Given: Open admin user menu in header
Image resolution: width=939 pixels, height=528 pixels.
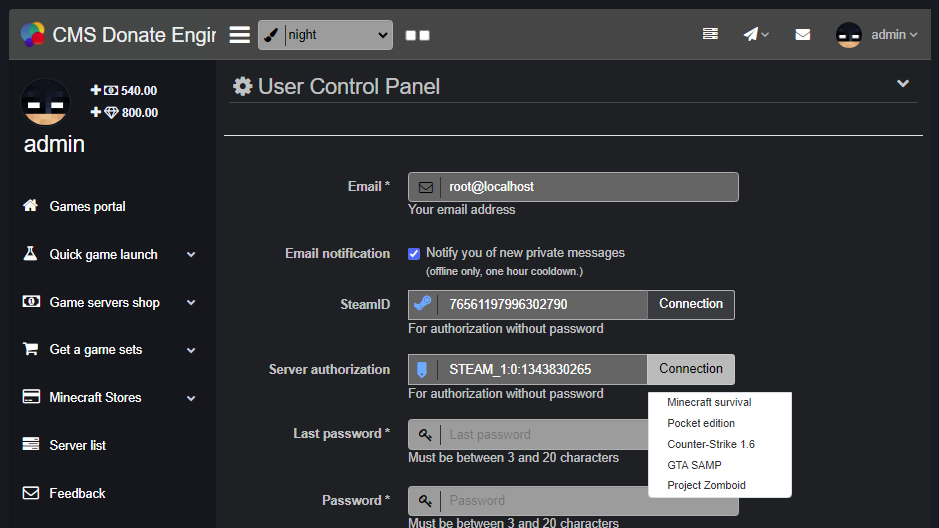Looking at the screenshot, I should coord(877,35).
